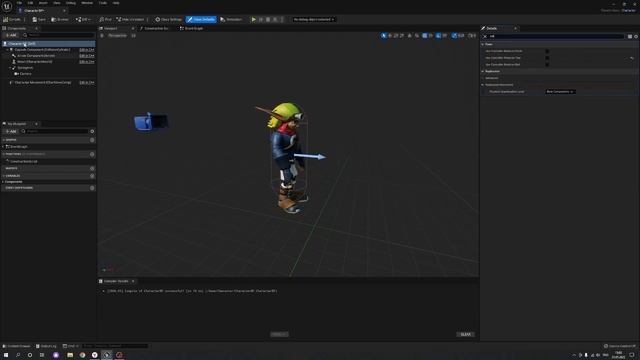Click the CLEAR button in Compiler Results
The width and height of the screenshot is (640, 360).
(465, 334)
